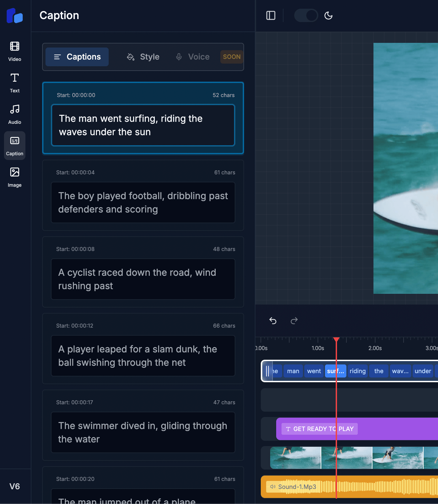Toggle the panel layout icon

[x=270, y=15]
